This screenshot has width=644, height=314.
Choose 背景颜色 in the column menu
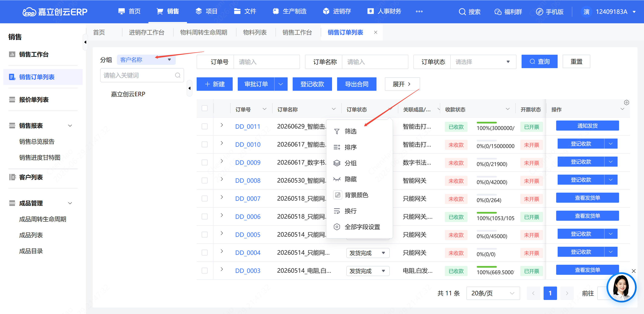[x=359, y=195]
